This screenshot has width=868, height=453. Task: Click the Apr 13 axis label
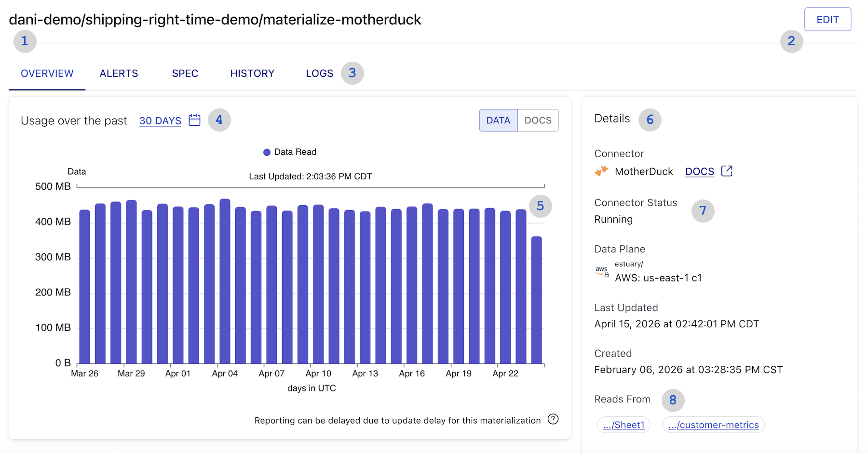[365, 373]
